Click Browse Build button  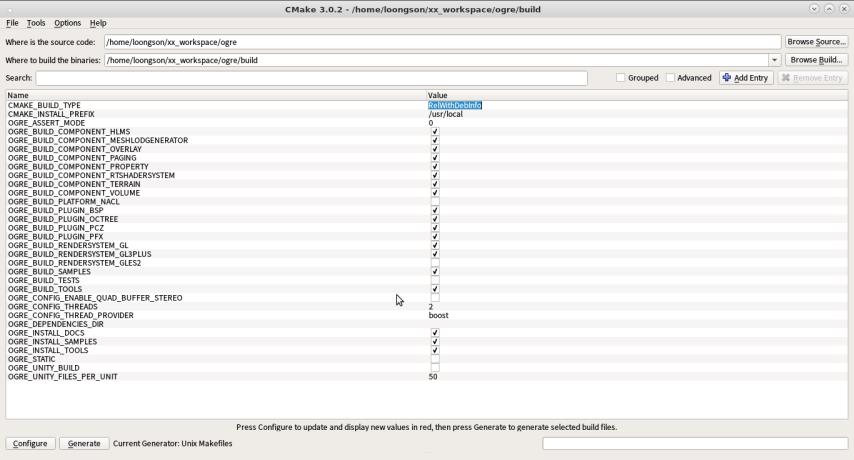tap(816, 60)
